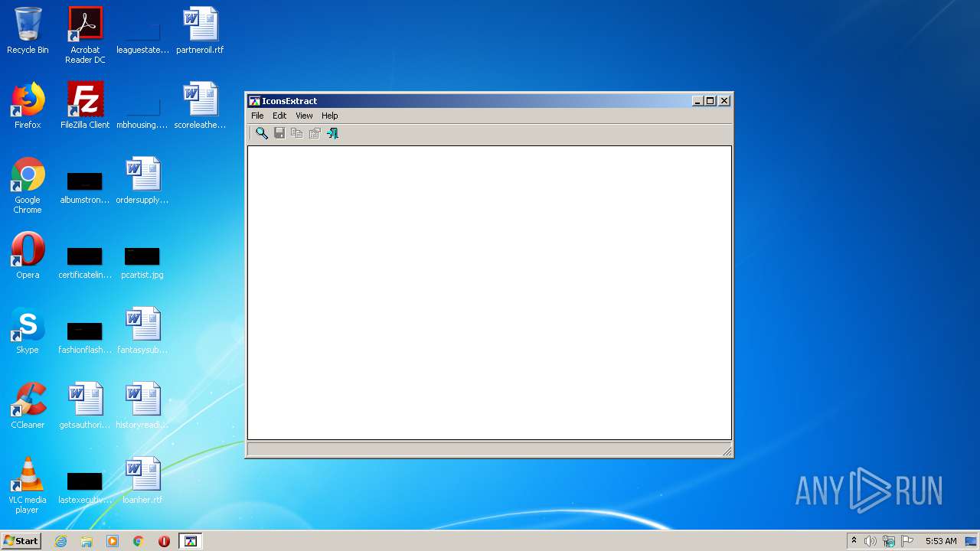Viewport: 980px width, 551px height.
Task: Select the scoreleathe... document icon
Action: 200,106
